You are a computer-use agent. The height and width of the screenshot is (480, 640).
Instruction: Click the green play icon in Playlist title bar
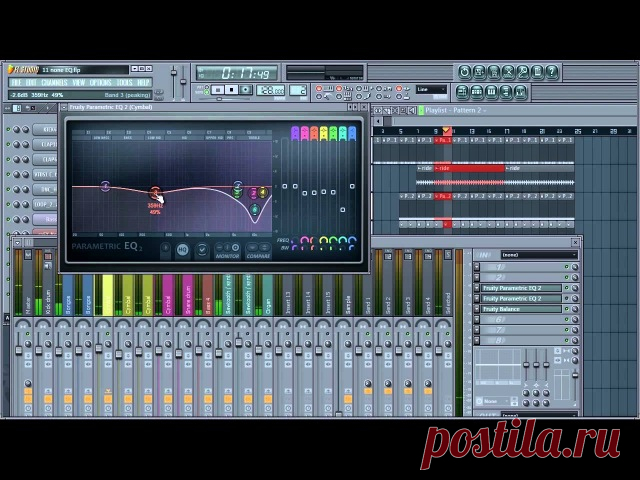tap(420, 110)
